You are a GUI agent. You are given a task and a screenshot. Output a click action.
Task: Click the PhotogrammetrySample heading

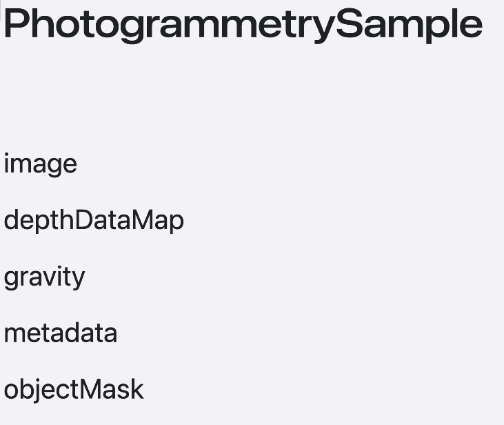pyautogui.click(x=243, y=23)
